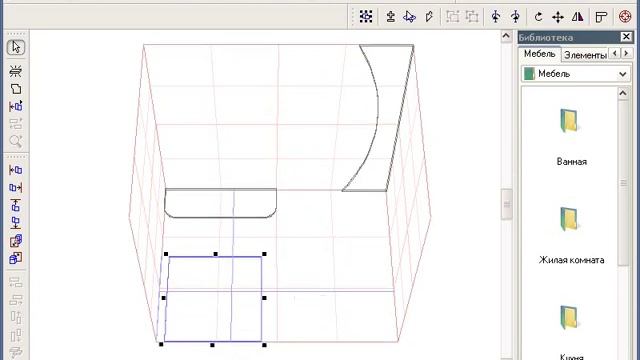Click the grayed ungroup objects icon
The height and width of the screenshot is (360, 640).
click(x=472, y=16)
